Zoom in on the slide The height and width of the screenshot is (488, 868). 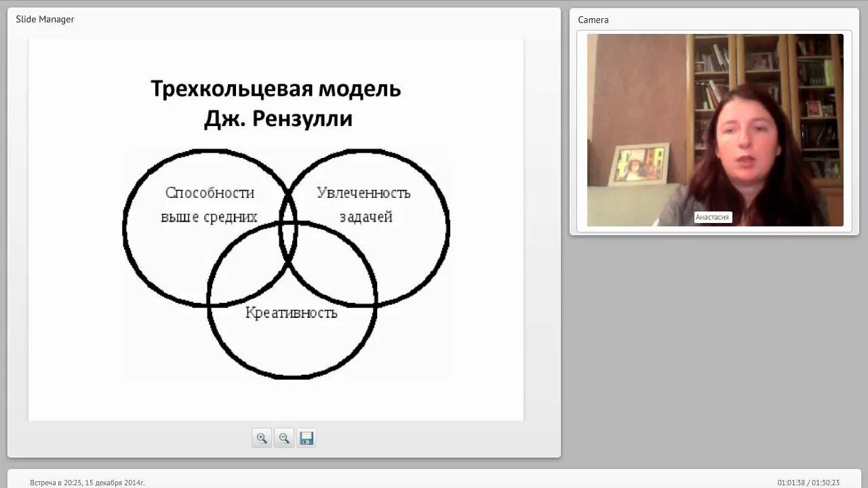tap(262, 438)
